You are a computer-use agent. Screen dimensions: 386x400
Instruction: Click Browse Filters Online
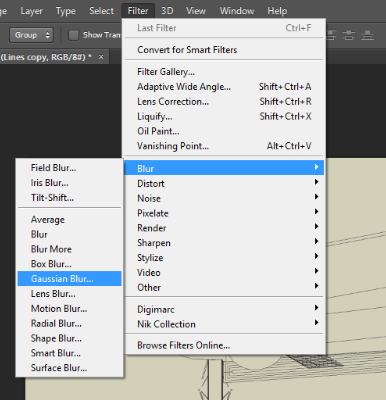224,345
